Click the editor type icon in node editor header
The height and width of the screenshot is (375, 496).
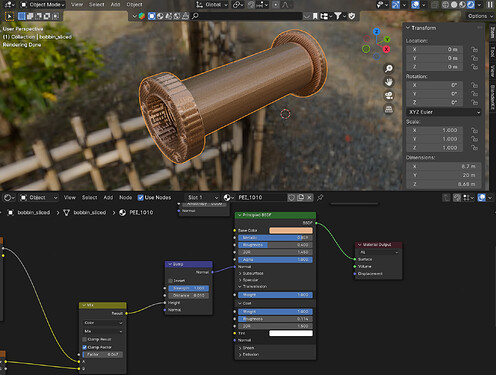(9, 198)
